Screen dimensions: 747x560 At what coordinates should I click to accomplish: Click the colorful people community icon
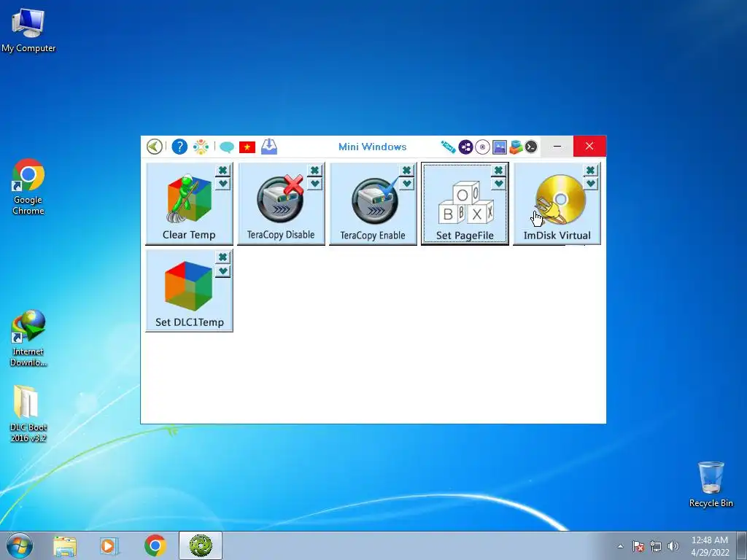[x=201, y=147]
